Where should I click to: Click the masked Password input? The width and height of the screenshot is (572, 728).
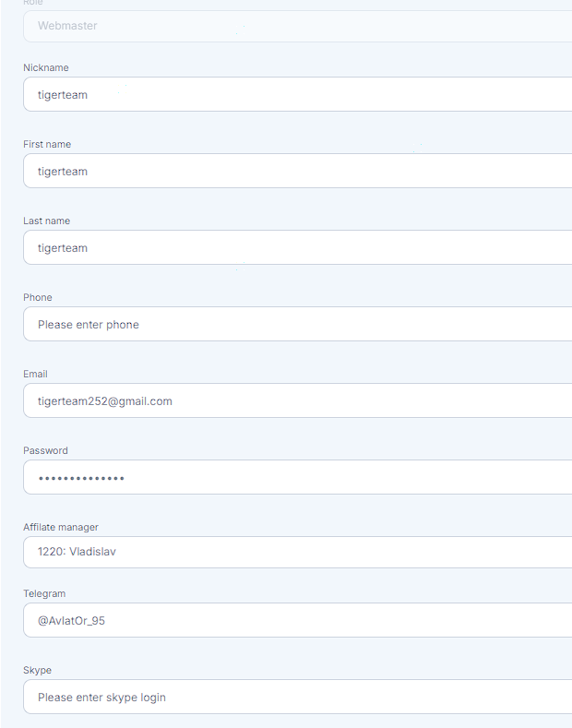(x=298, y=477)
